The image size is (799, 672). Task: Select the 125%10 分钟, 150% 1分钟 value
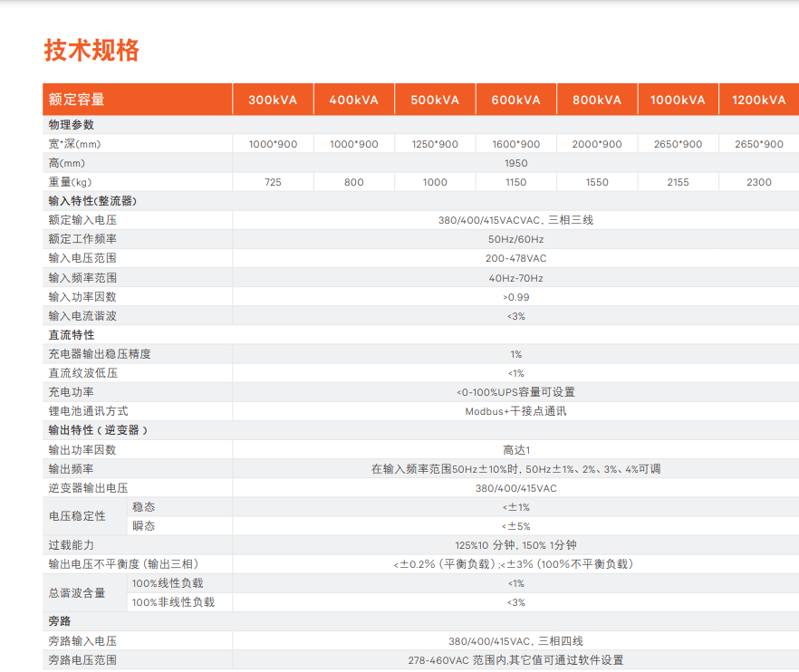[x=515, y=545]
